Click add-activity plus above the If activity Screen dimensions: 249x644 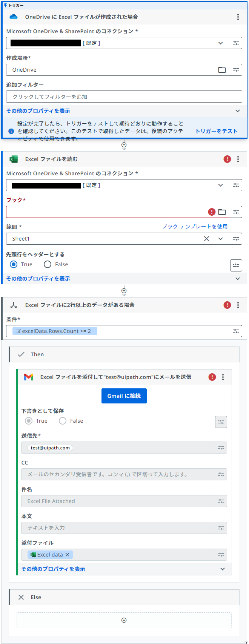point(124,291)
